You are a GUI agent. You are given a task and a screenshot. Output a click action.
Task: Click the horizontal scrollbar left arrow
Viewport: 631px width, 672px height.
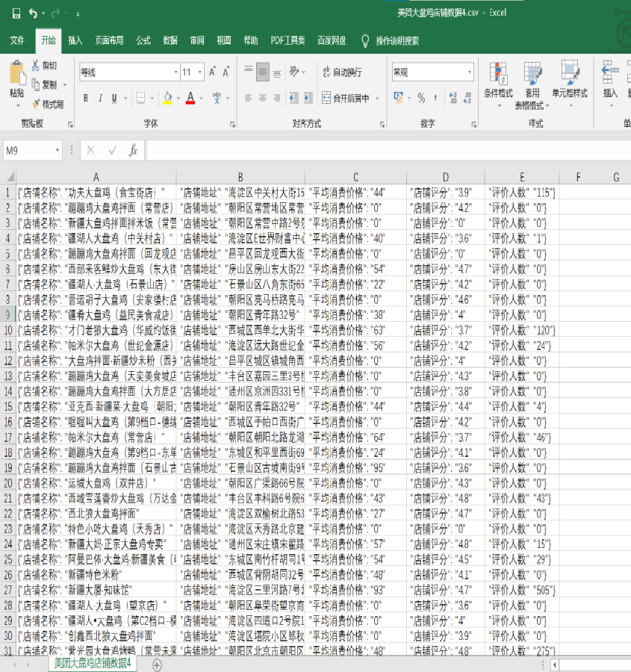click(555, 665)
